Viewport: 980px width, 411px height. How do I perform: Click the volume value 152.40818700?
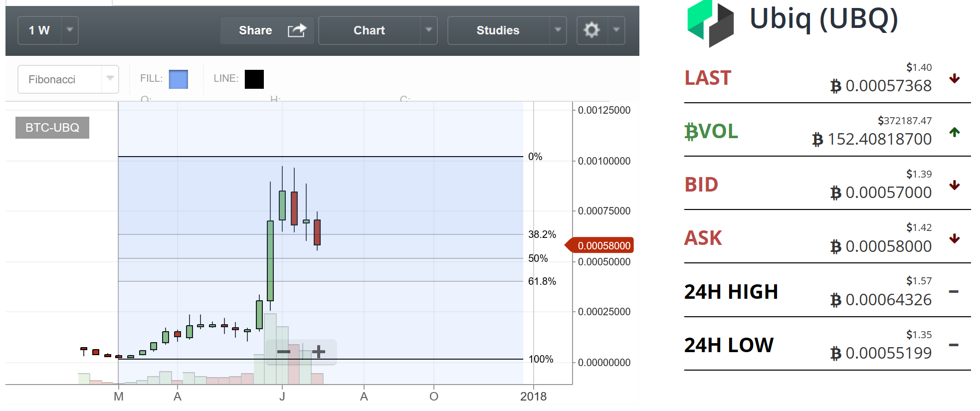tap(872, 139)
